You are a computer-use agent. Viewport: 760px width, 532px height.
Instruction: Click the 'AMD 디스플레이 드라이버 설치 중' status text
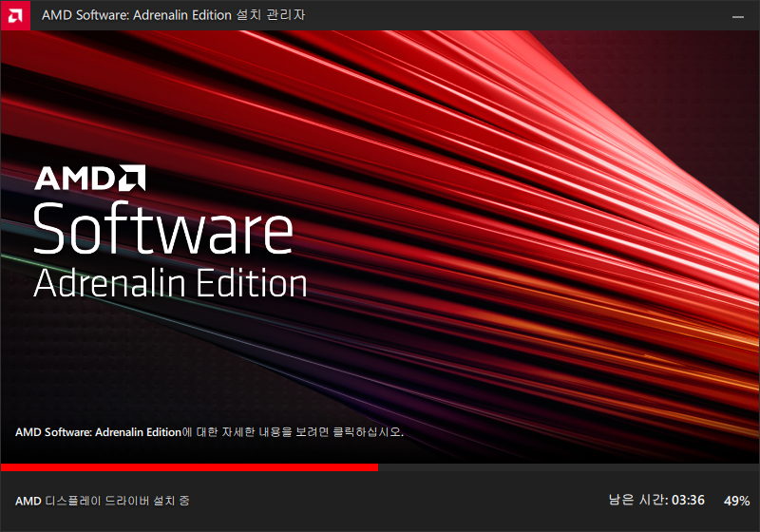(103, 501)
